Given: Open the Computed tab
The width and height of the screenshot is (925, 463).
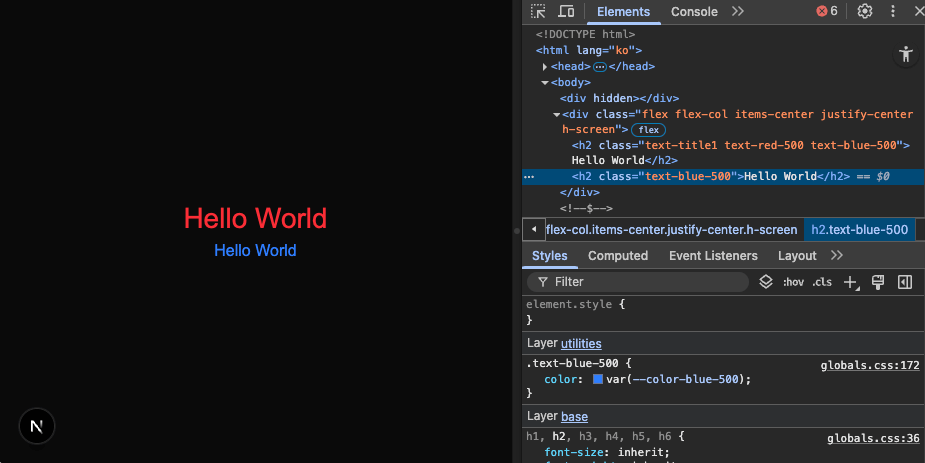Looking at the screenshot, I should (618, 256).
